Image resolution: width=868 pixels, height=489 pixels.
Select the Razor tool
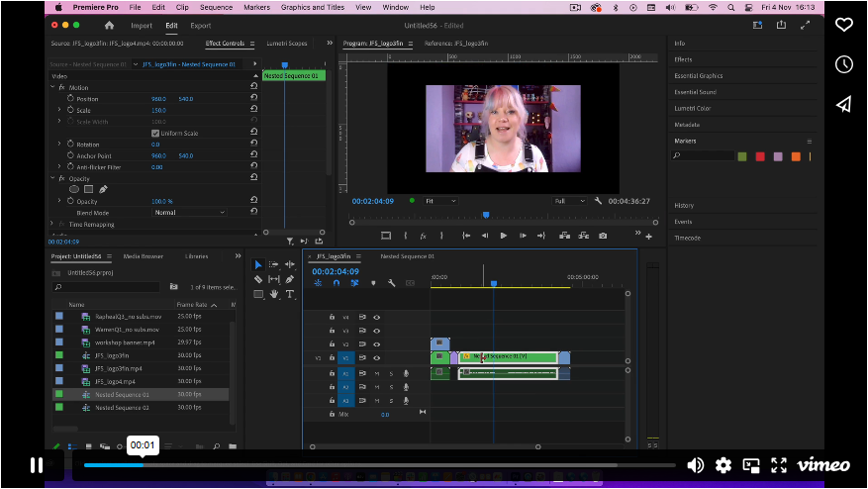click(258, 279)
